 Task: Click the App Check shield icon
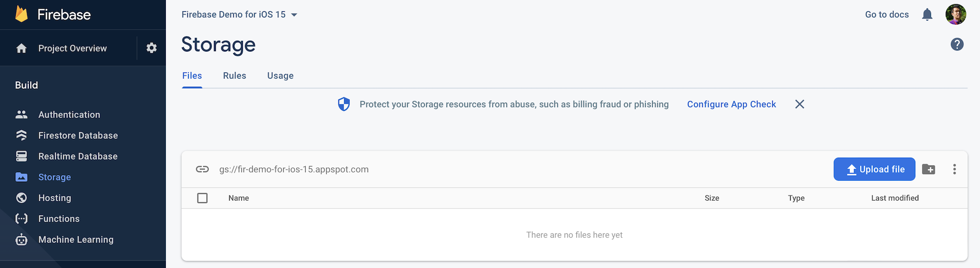[x=344, y=104]
